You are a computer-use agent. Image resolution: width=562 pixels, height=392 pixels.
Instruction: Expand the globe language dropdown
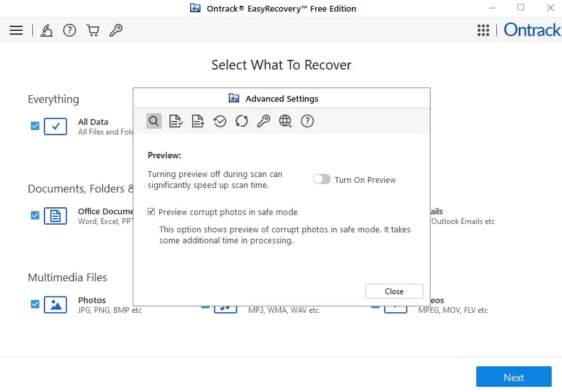click(x=286, y=121)
